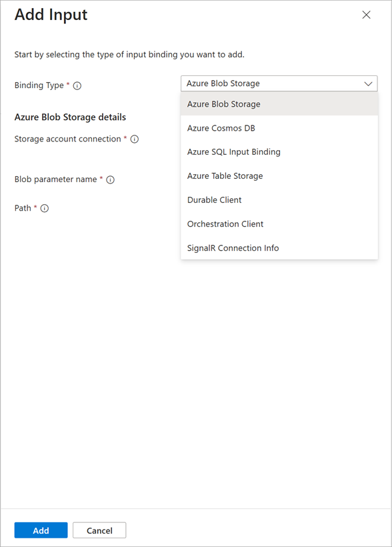Select Durable Client binding type
Screen dimensions: 392x547
click(x=279, y=200)
